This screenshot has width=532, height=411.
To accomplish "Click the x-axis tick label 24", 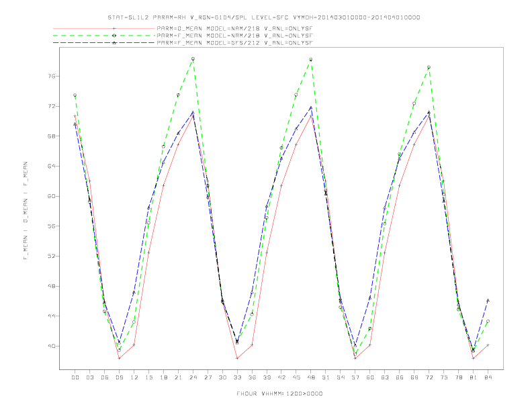I will pyautogui.click(x=193, y=377).
